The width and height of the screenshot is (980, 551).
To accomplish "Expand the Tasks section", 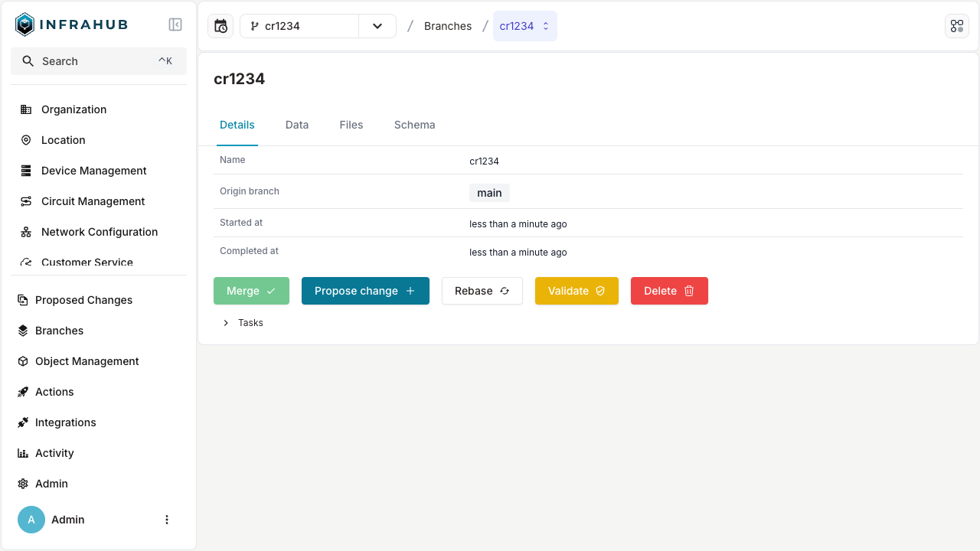I will click(243, 323).
